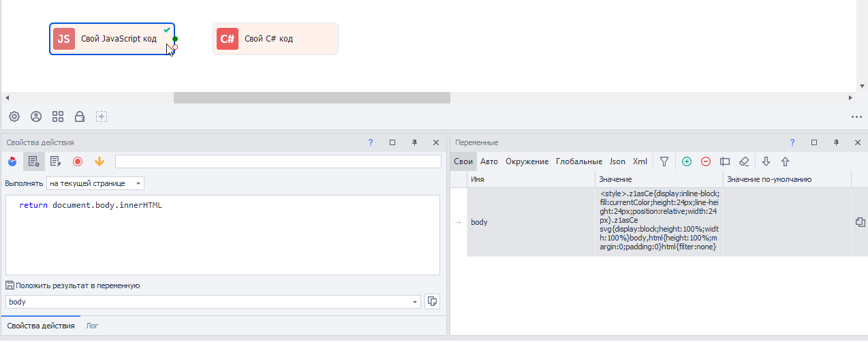The image size is (868, 342).
Task: Switch to 'Свойства действия' bottom tab
Action: point(40,326)
